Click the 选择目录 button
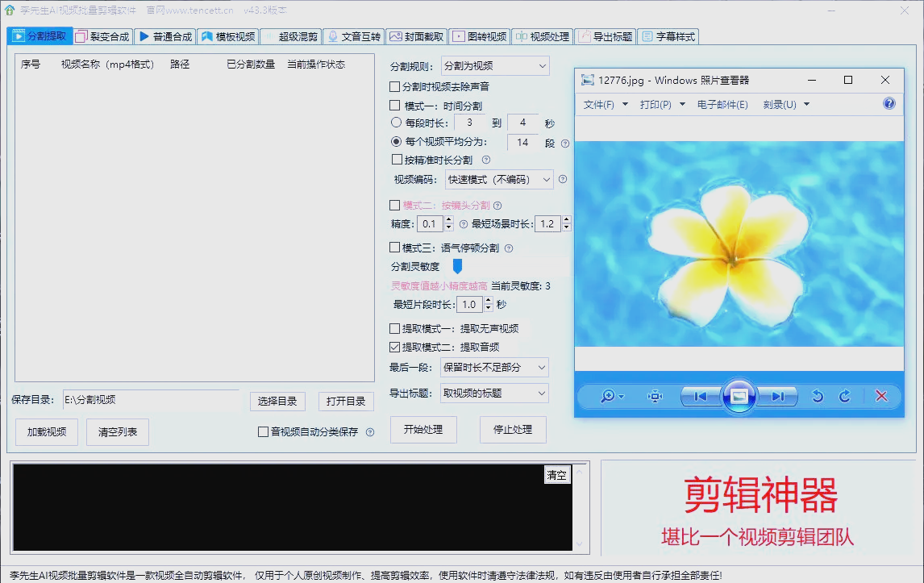 coord(277,401)
